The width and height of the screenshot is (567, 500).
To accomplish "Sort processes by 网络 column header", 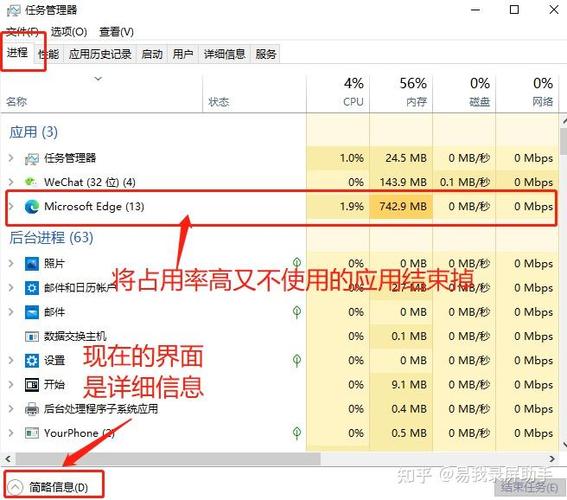I will coord(526,94).
